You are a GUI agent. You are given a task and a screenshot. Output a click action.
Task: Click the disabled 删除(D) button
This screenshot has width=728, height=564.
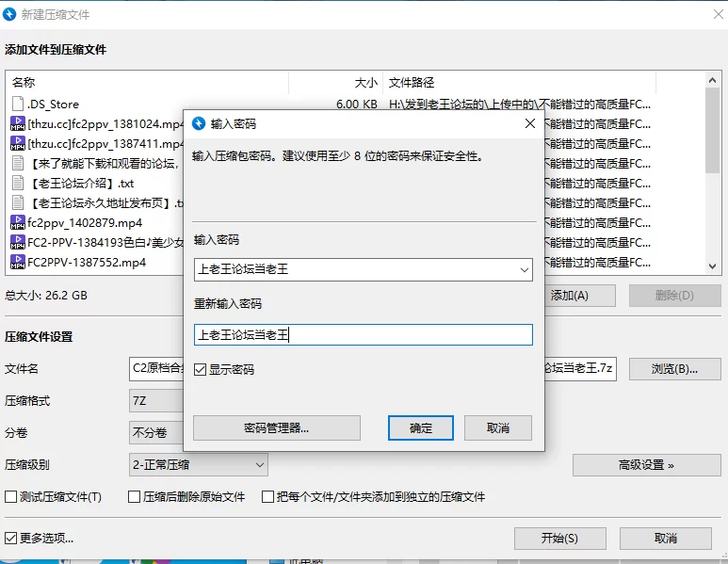click(x=674, y=296)
